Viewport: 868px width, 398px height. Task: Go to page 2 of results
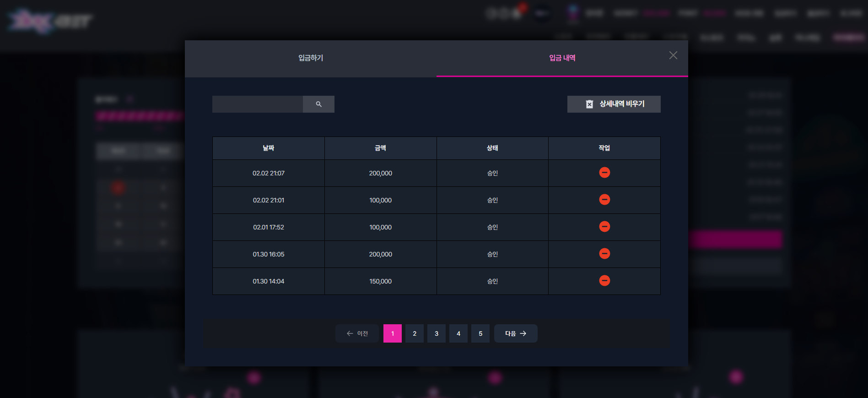[x=415, y=333]
